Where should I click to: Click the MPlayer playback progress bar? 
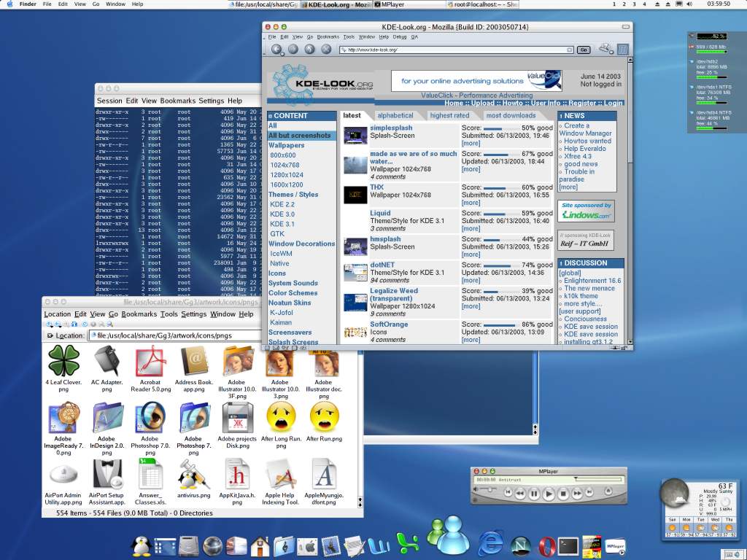point(598,479)
